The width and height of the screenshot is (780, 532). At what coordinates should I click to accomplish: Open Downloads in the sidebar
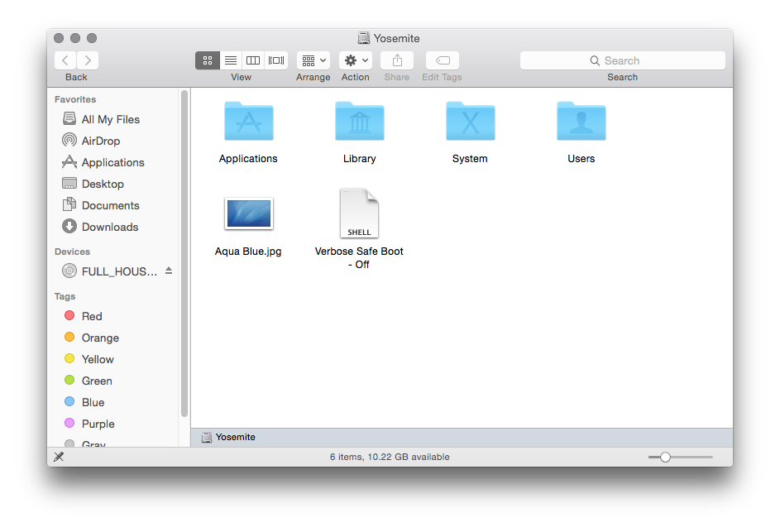pos(110,227)
